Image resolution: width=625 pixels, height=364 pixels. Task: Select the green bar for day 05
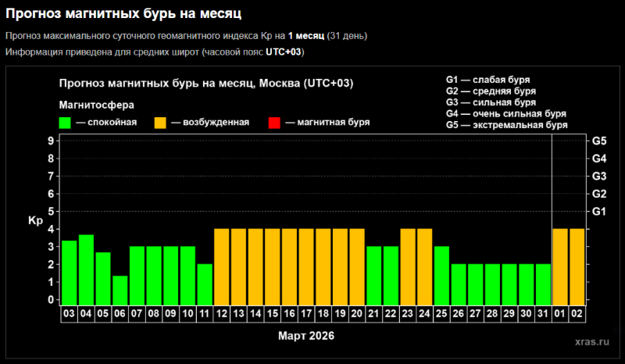pos(103,279)
